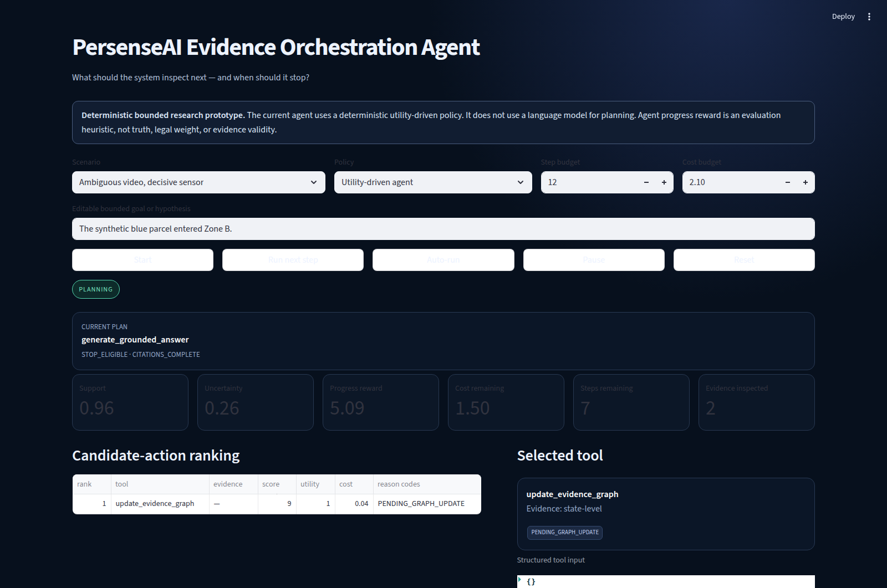
Task: Open the Scenario dropdown
Action: click(x=198, y=182)
